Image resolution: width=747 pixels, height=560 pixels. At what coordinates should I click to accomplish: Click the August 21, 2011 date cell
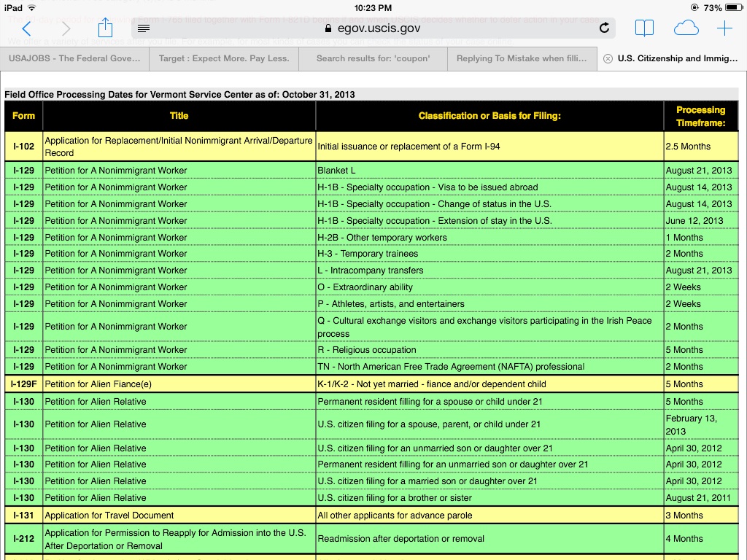coord(701,497)
